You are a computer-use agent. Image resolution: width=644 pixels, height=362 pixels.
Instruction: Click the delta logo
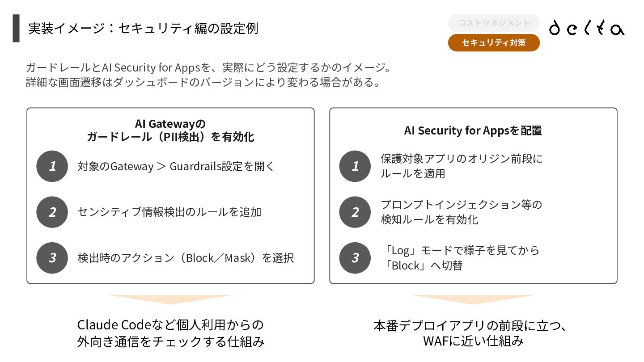pos(587,28)
